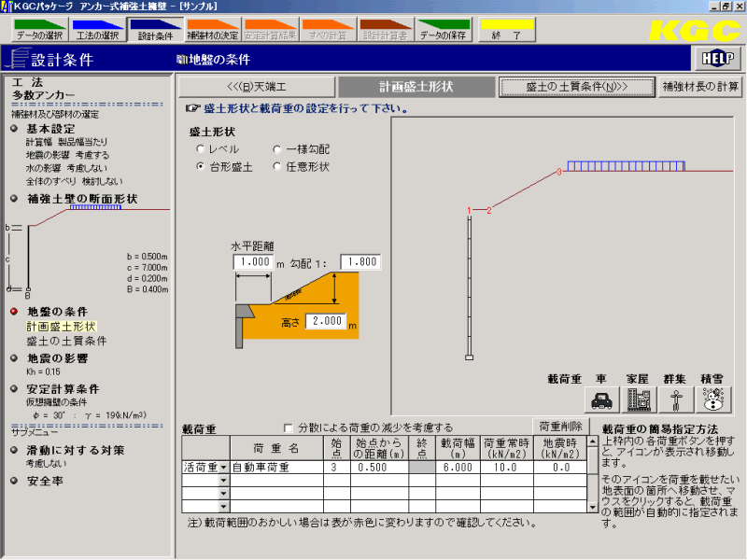This screenshot has width=747, height=560.
Task: Open the third row load type dropdown
Action: [223, 494]
